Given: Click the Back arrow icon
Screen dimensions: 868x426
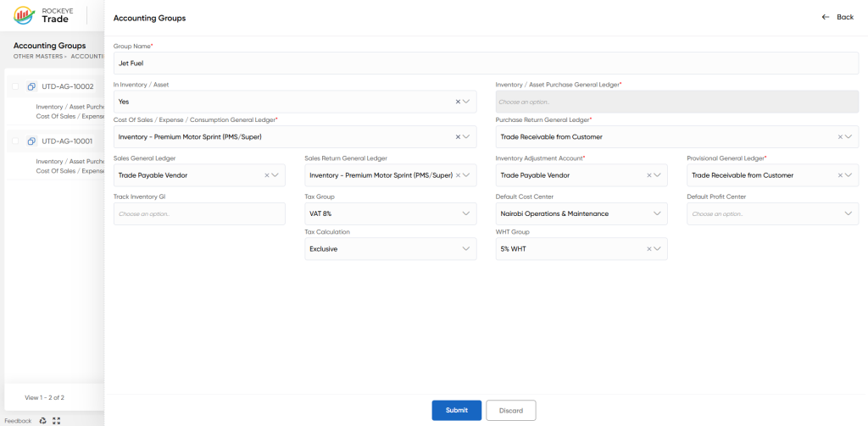Looking at the screenshot, I should click(x=826, y=17).
